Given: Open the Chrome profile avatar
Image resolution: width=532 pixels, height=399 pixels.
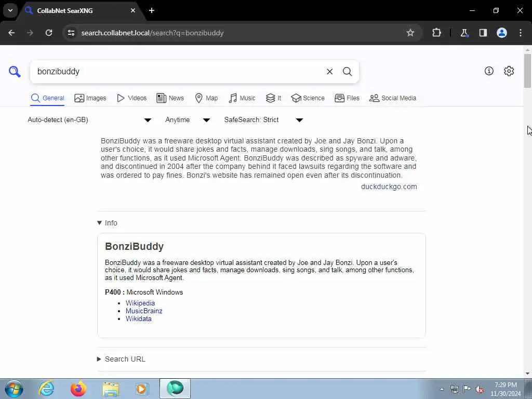Looking at the screenshot, I should [502, 33].
